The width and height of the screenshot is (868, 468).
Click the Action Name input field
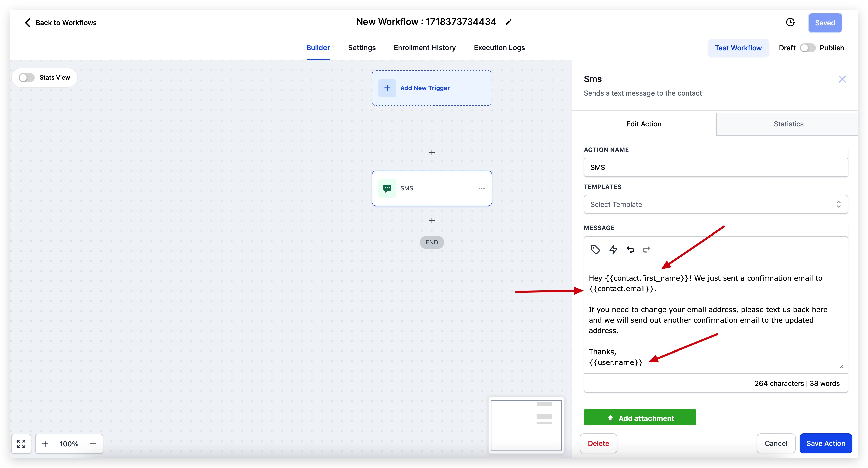[716, 167]
